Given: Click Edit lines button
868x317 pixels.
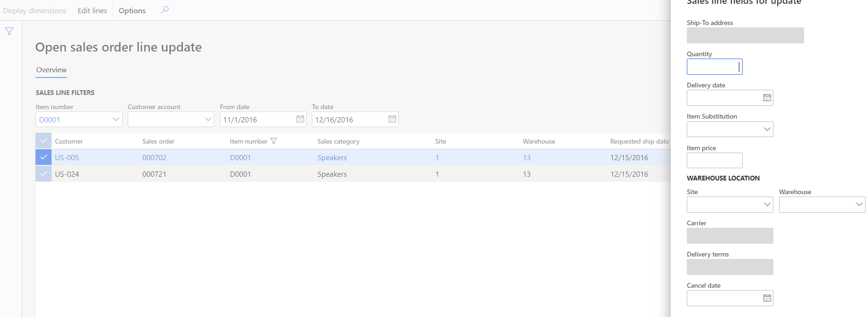Looking at the screenshot, I should 92,10.
